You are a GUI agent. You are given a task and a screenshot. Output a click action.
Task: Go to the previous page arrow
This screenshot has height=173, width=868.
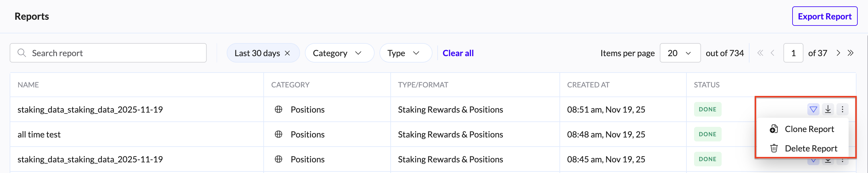(773, 53)
